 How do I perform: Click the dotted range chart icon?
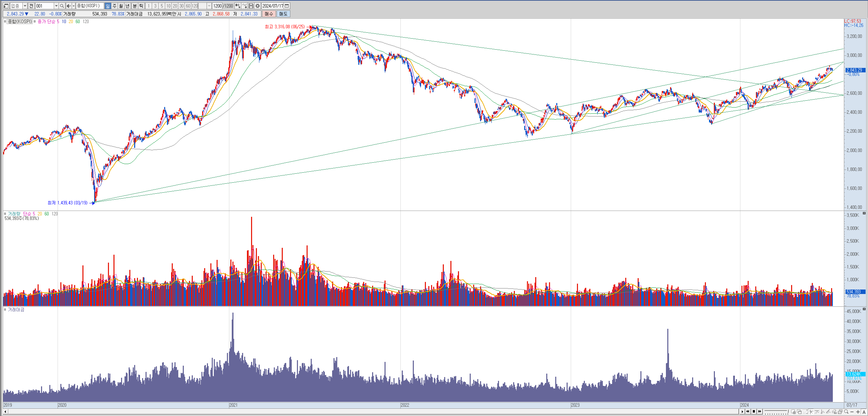click(x=805, y=412)
